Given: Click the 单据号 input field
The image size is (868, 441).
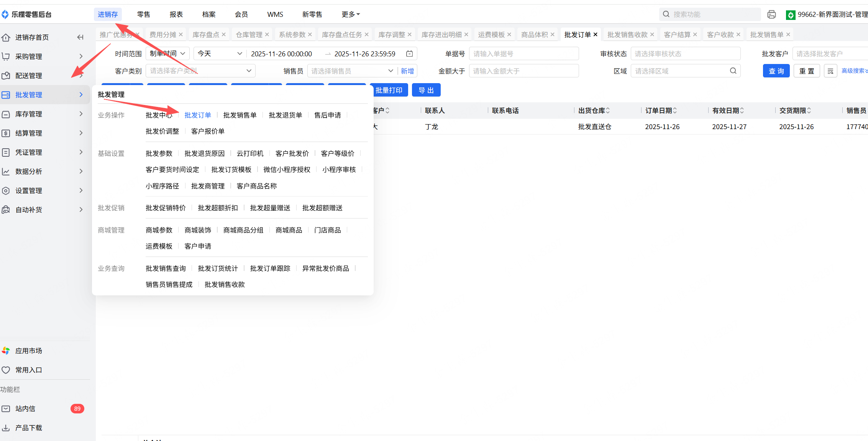Looking at the screenshot, I should click(523, 54).
